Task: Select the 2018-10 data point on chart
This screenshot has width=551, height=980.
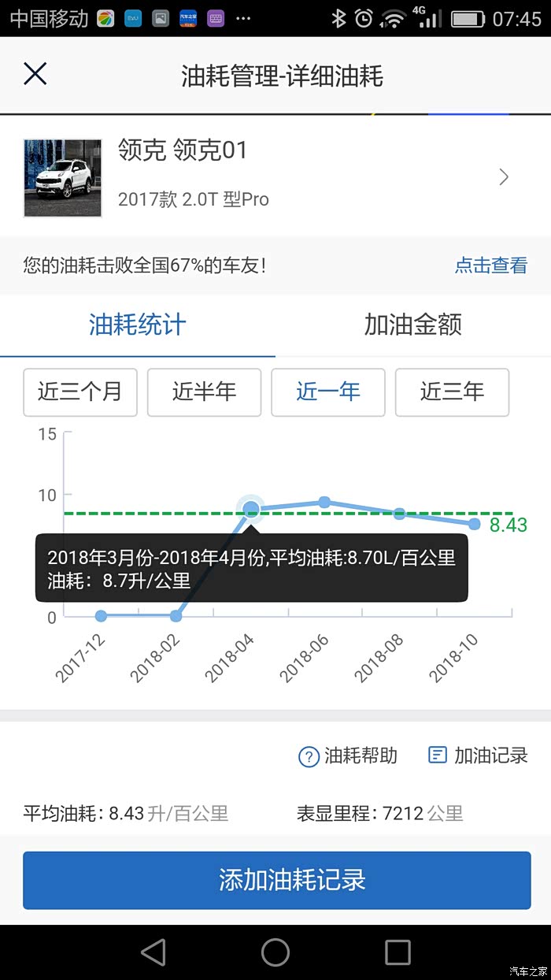Action: [x=475, y=524]
